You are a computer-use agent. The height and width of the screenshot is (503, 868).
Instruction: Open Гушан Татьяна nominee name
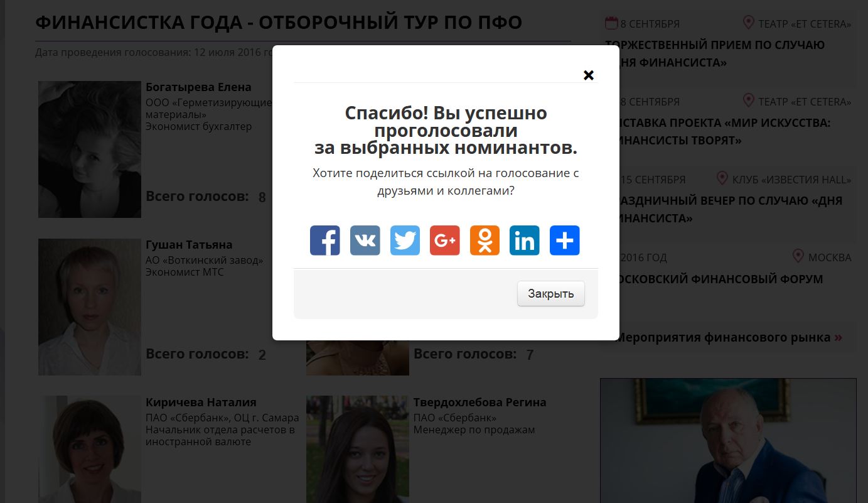(x=189, y=245)
